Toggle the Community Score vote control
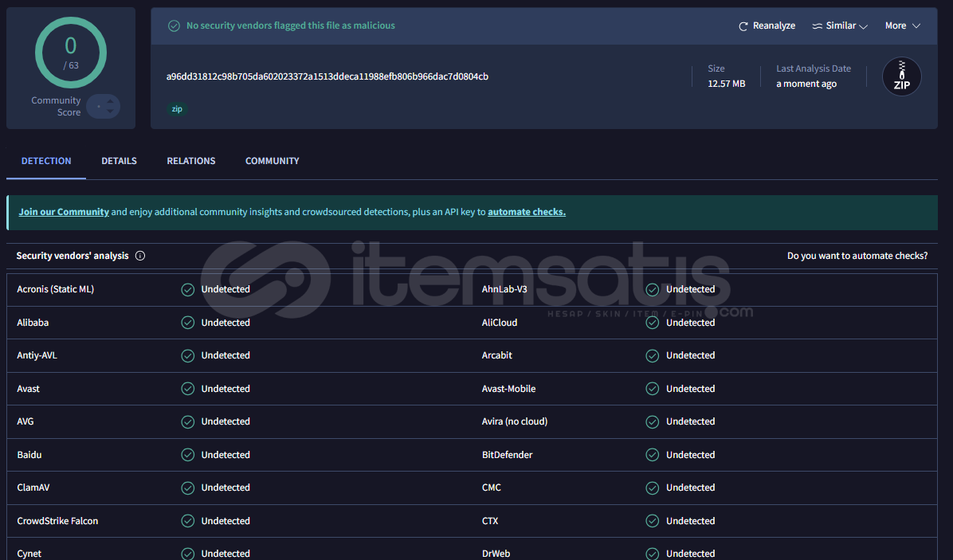Screen dimensions: 953x560 104,106
